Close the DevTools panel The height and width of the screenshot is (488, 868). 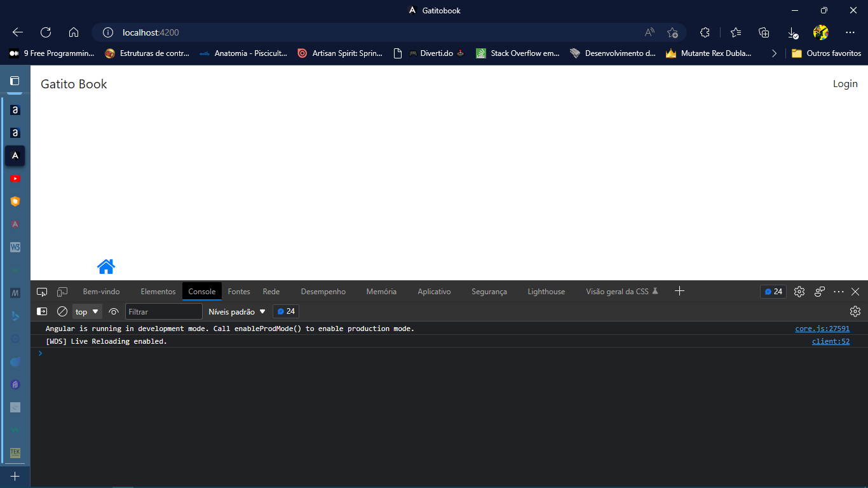[855, 292]
